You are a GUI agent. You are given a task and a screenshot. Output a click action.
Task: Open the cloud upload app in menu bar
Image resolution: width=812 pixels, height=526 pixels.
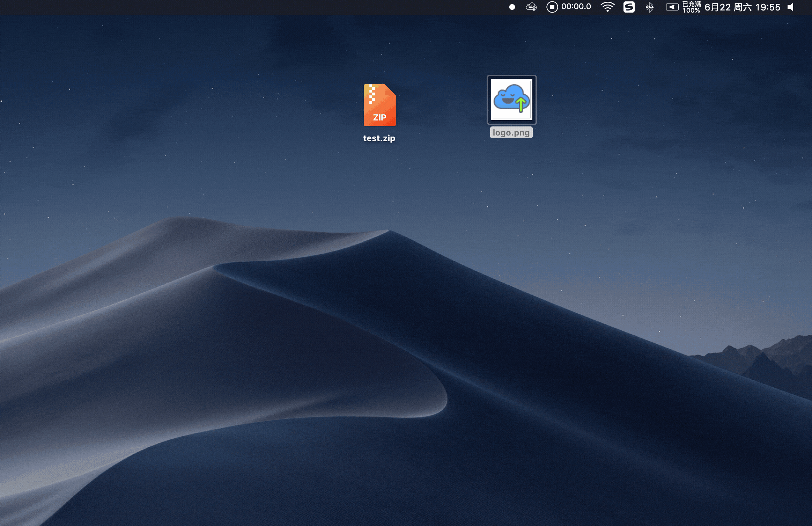click(x=531, y=7)
